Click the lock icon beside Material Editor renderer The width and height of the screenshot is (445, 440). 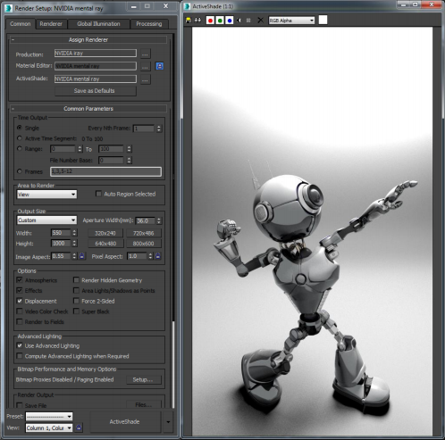(x=160, y=66)
